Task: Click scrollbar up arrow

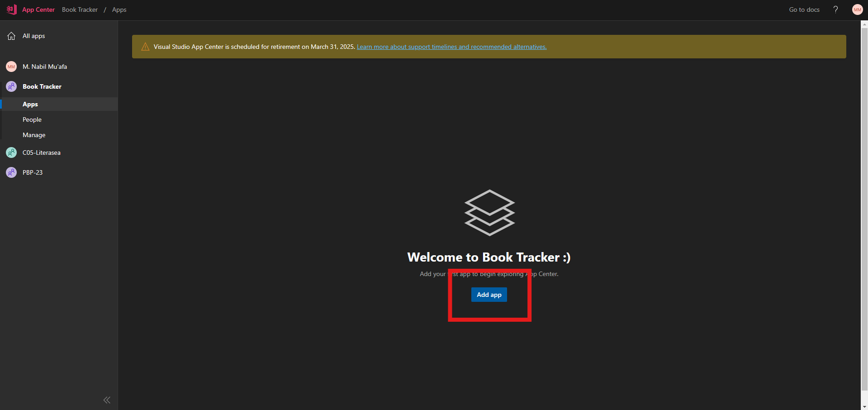Action: tap(864, 24)
